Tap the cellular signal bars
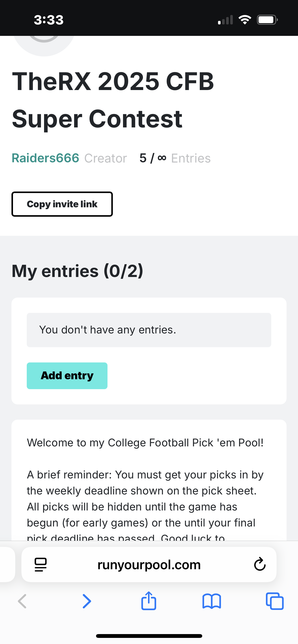This screenshot has width=298, height=644. pyautogui.click(x=226, y=20)
